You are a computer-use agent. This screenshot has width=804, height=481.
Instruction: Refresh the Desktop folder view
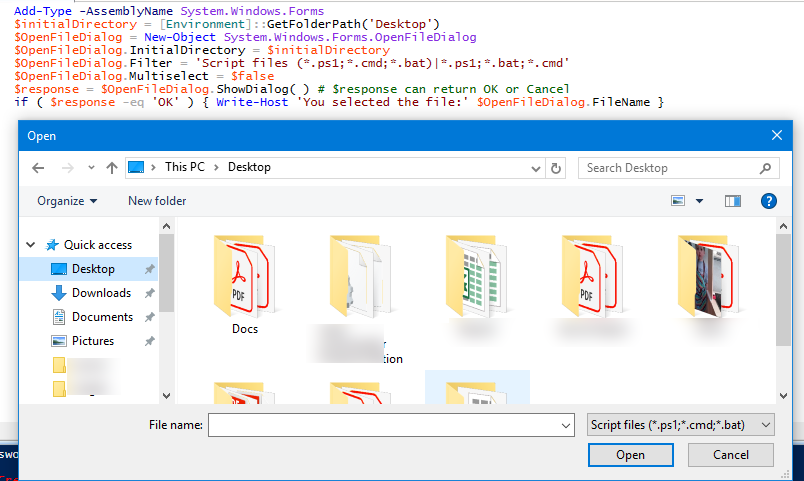556,168
